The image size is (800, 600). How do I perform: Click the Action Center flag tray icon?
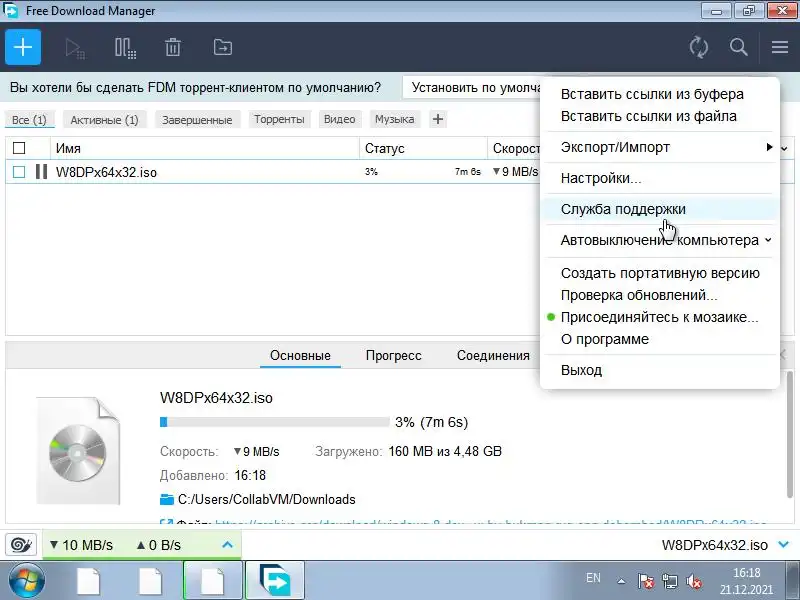click(645, 581)
